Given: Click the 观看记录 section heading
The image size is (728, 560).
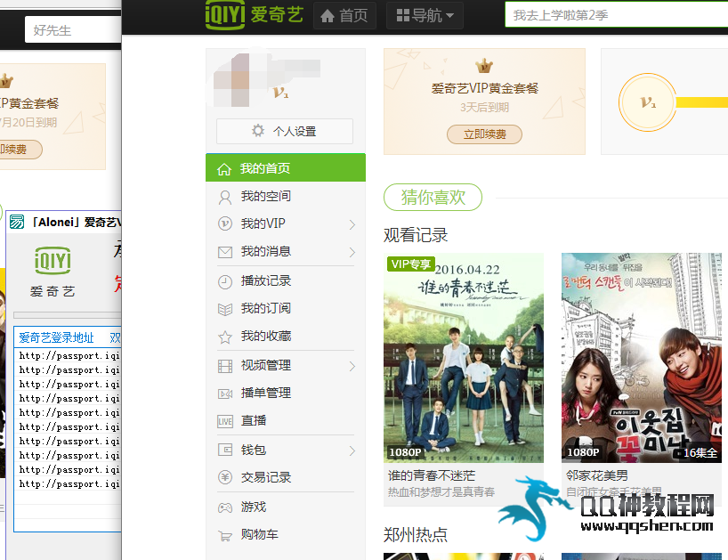Looking at the screenshot, I should click(x=416, y=235).
